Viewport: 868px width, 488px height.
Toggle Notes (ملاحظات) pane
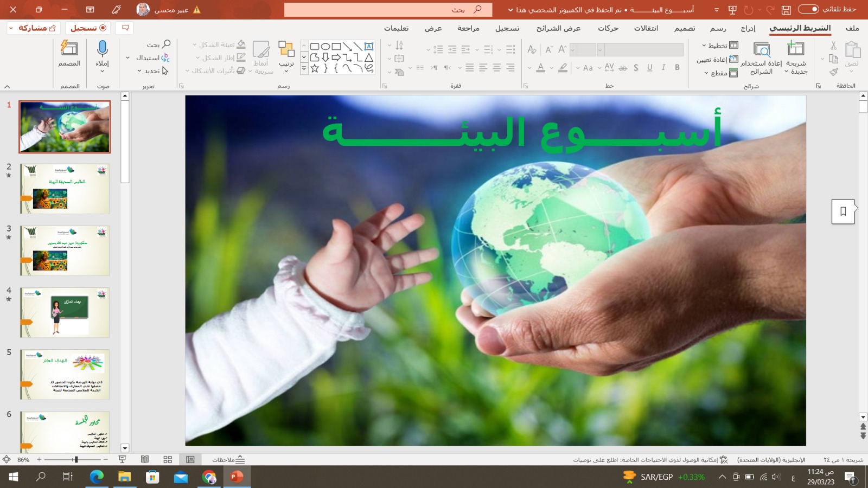click(x=229, y=459)
